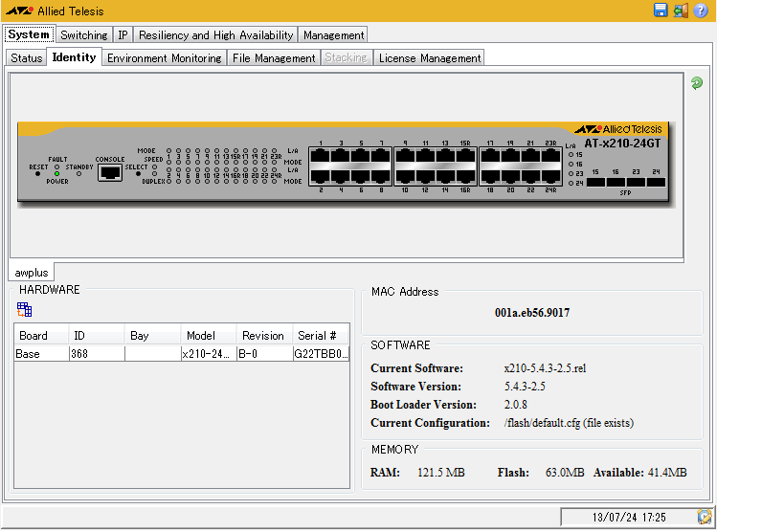The width and height of the screenshot is (784, 532).
Task: Click the Flash value 63.0MB
Action: tap(565, 472)
